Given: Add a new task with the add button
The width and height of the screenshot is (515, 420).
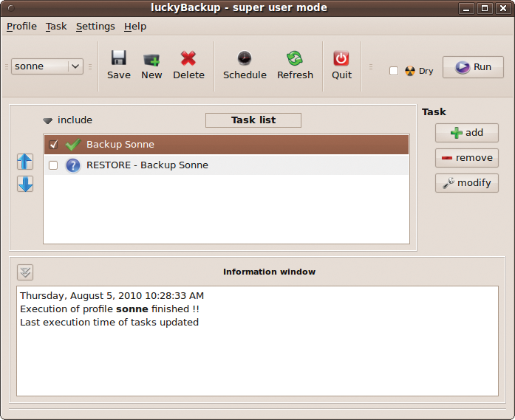Looking at the screenshot, I should tap(467, 133).
